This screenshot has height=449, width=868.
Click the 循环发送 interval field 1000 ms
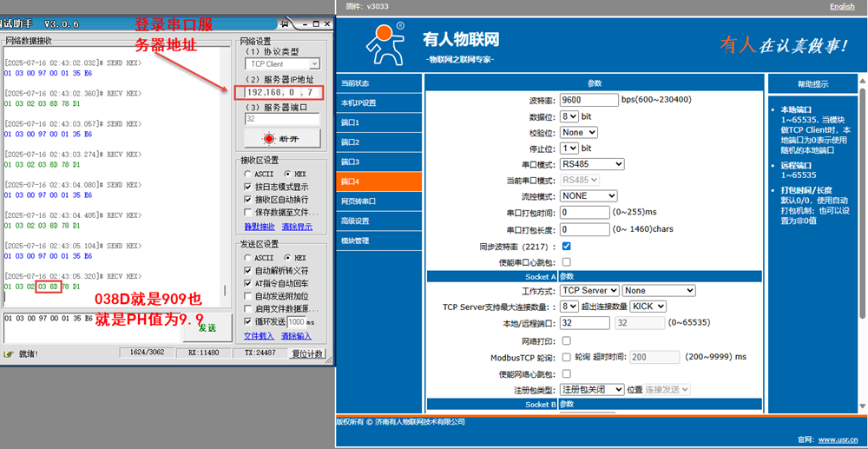tap(297, 321)
